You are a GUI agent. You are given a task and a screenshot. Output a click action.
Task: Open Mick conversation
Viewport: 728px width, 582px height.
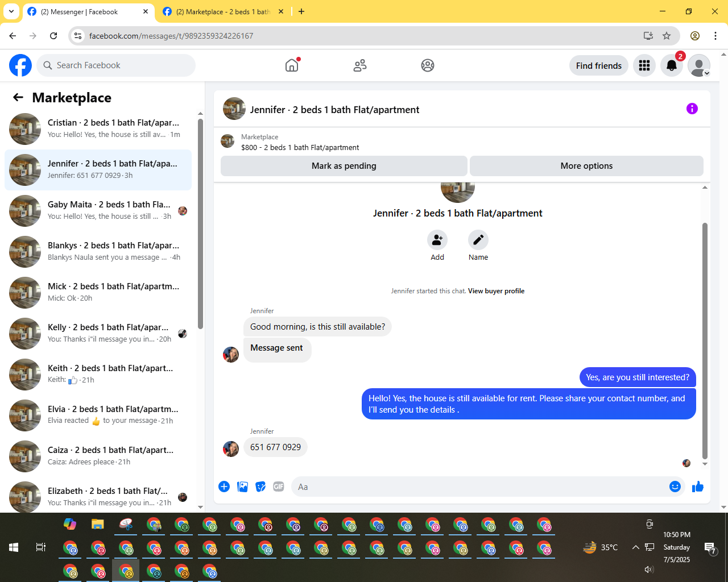98,293
